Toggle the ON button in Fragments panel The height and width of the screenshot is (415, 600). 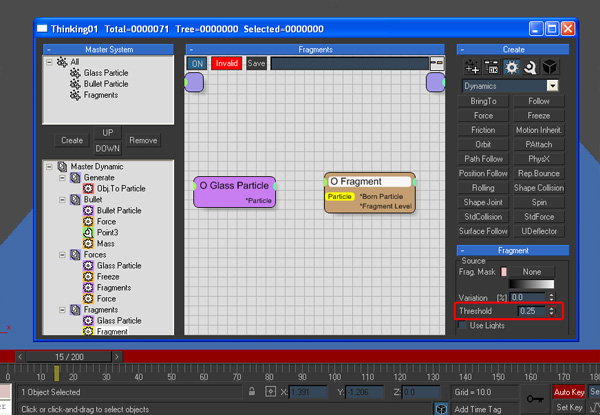tap(197, 63)
